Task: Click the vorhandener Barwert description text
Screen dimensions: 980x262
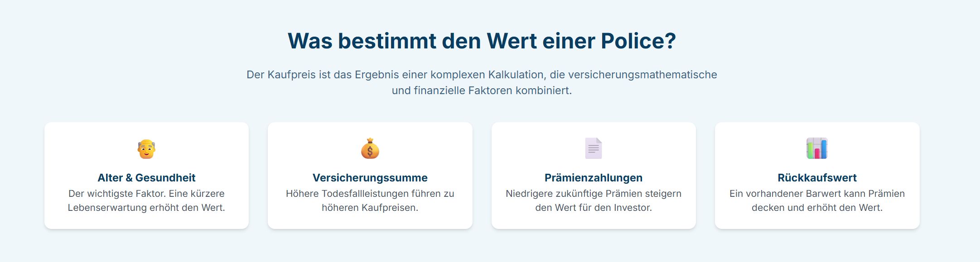Action: pyautogui.click(x=817, y=200)
